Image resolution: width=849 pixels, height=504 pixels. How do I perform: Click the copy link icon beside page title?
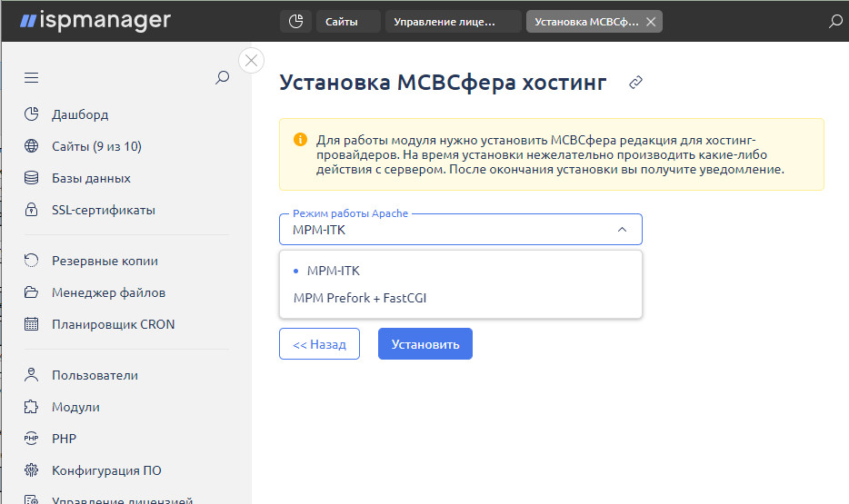point(636,83)
